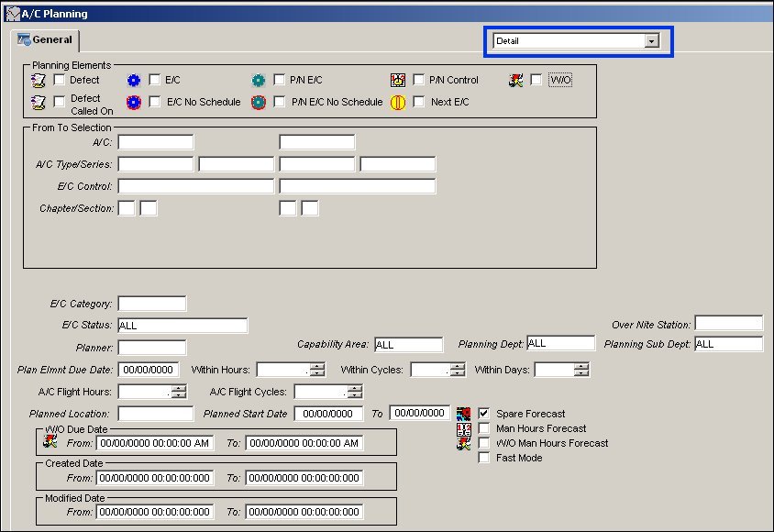Check W/O Man Hours Forecast box
Viewport: 774px width, 532px height.
coord(484,443)
